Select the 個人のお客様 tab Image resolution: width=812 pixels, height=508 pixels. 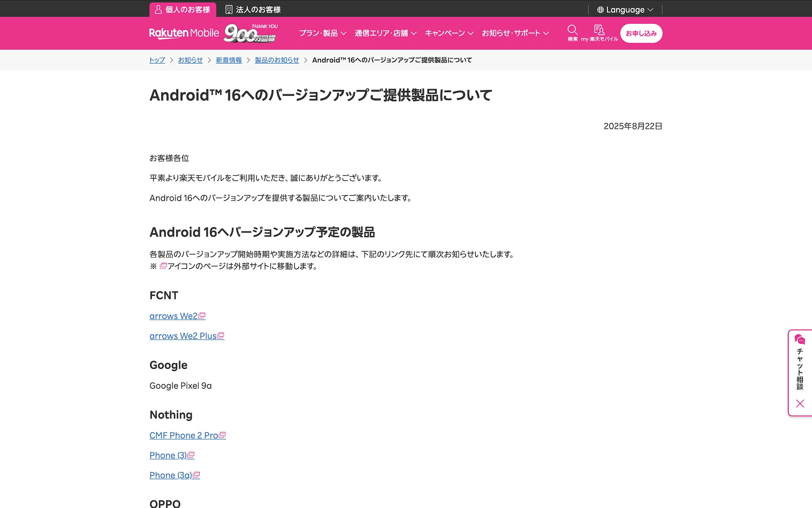coord(182,9)
